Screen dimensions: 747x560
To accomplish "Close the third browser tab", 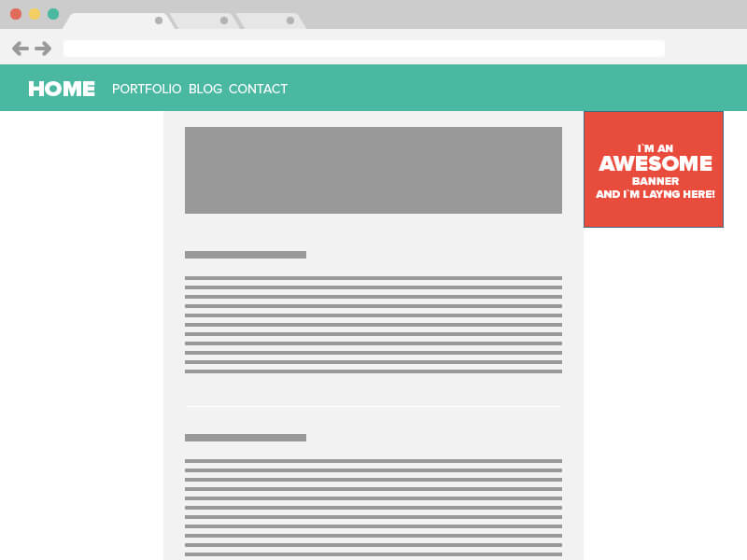I will pyautogui.click(x=290, y=21).
